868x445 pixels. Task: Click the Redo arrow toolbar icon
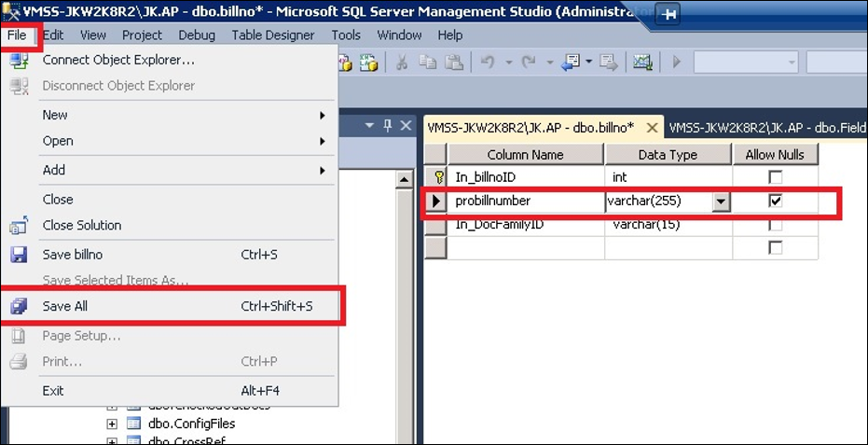point(529,63)
